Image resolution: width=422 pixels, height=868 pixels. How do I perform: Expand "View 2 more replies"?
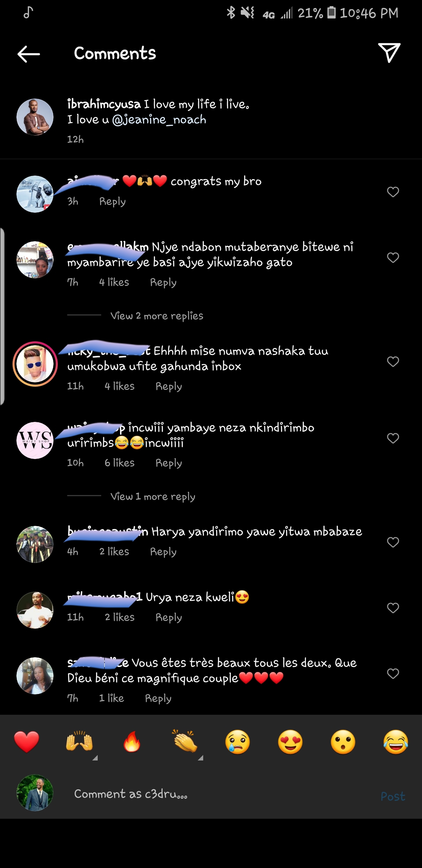[x=157, y=316]
